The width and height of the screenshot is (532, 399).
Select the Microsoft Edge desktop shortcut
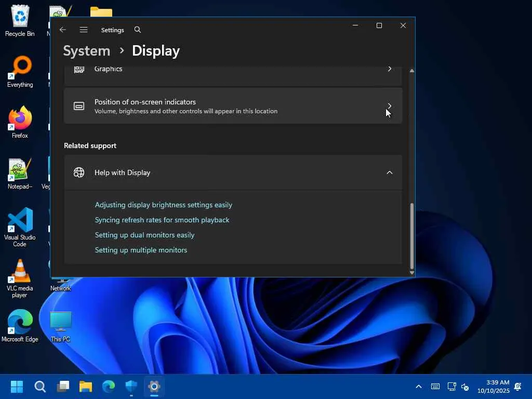(x=20, y=326)
